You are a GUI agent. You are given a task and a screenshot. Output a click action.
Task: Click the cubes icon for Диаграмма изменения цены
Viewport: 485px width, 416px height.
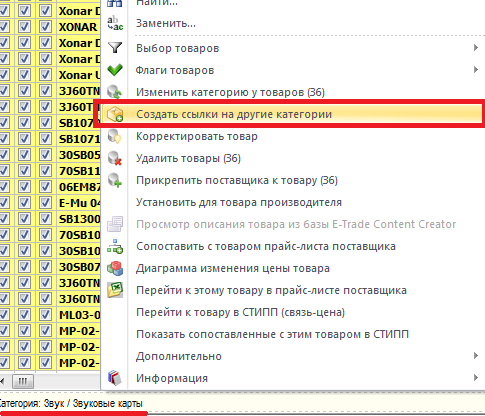pyautogui.click(x=115, y=268)
